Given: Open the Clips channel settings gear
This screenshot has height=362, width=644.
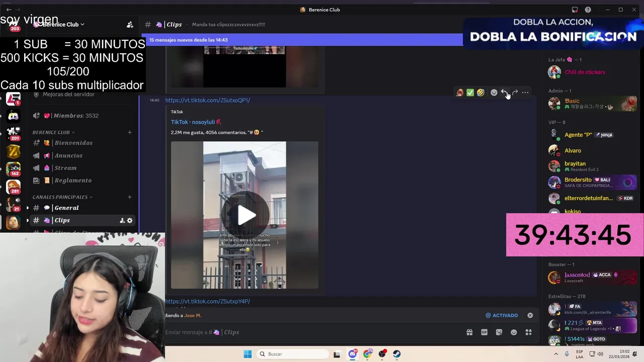Looking at the screenshot, I should pyautogui.click(x=130, y=220).
